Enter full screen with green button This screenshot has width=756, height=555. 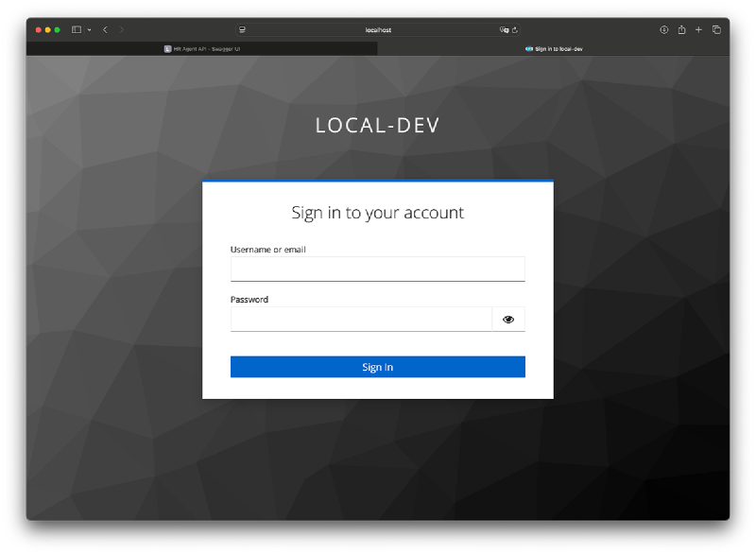pos(58,30)
